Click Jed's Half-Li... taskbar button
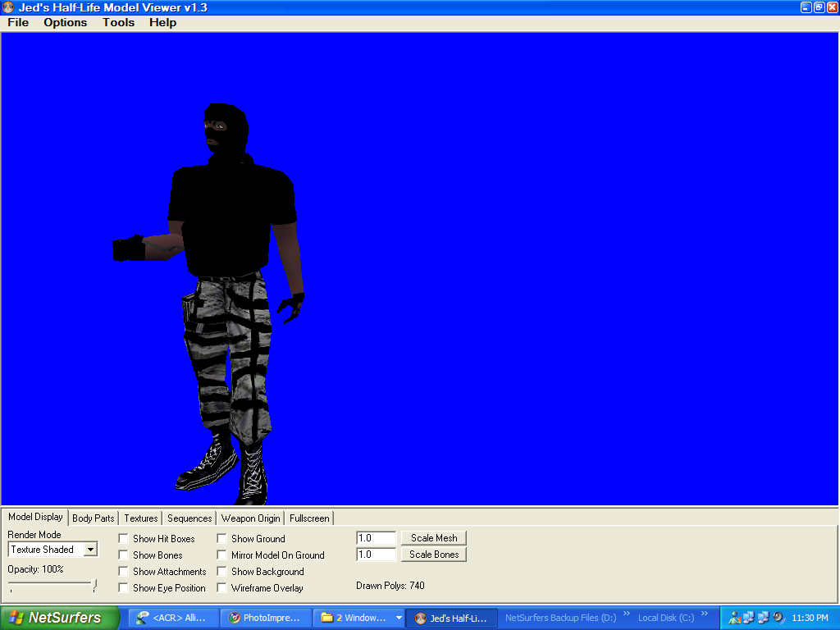Image resolution: width=840 pixels, height=630 pixels. (x=451, y=618)
